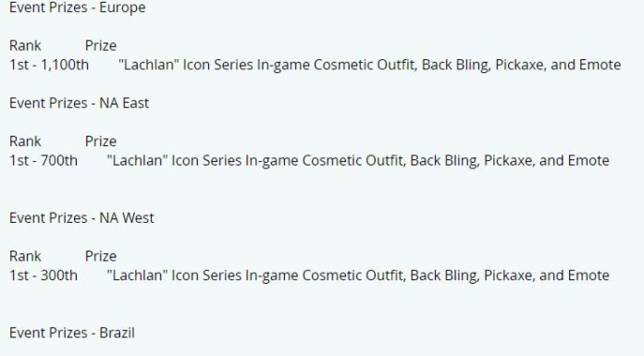
Task: Click the "Event Prizes - Europe" heading
Action: tap(77, 7)
